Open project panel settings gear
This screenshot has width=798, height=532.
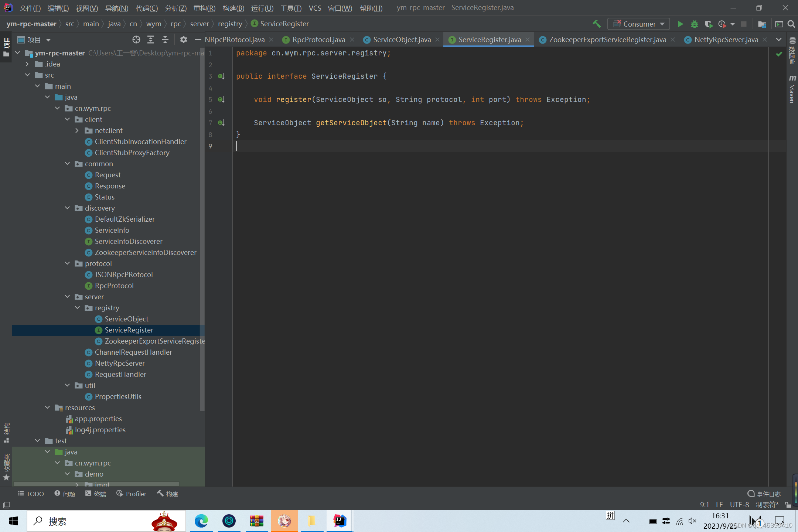(184, 40)
